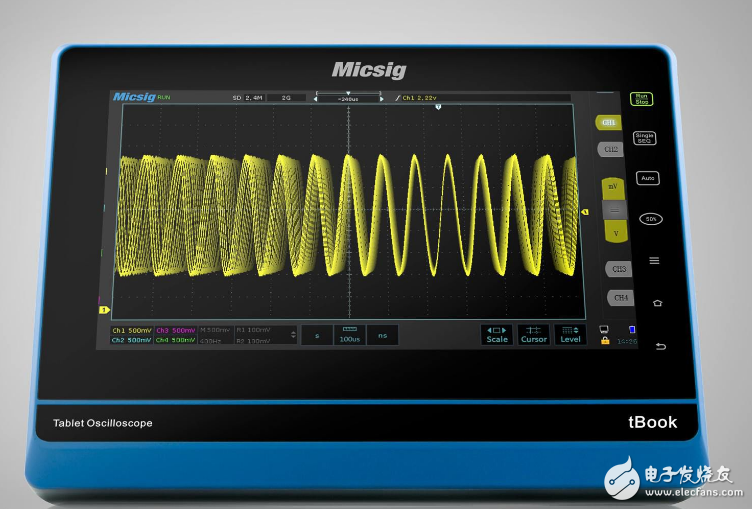Expand the channel info panel arrows
Image resolution: width=752 pixels, height=509 pixels.
click(293, 334)
